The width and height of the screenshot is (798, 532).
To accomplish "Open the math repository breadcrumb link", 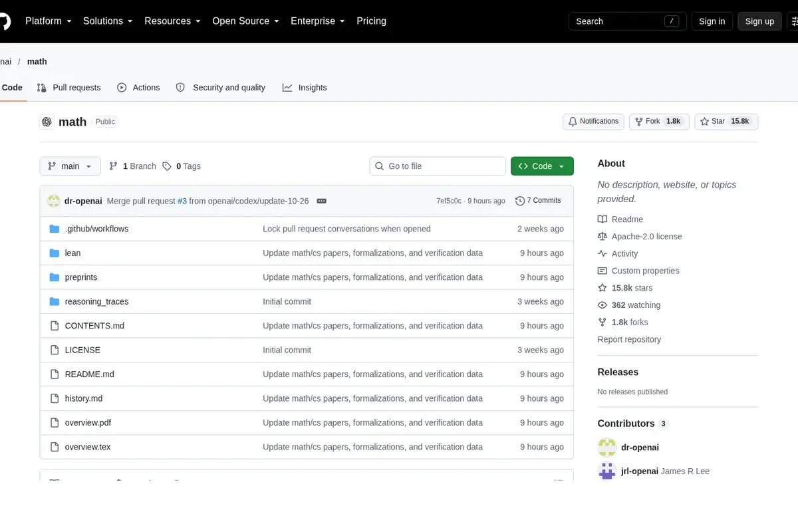I will point(37,61).
